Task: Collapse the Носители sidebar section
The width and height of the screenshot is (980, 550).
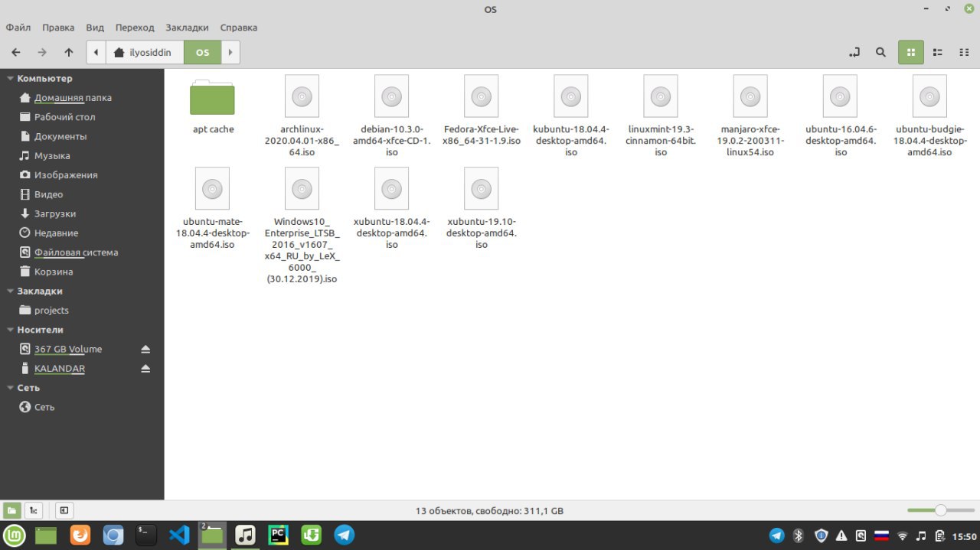Action: pyautogui.click(x=10, y=330)
